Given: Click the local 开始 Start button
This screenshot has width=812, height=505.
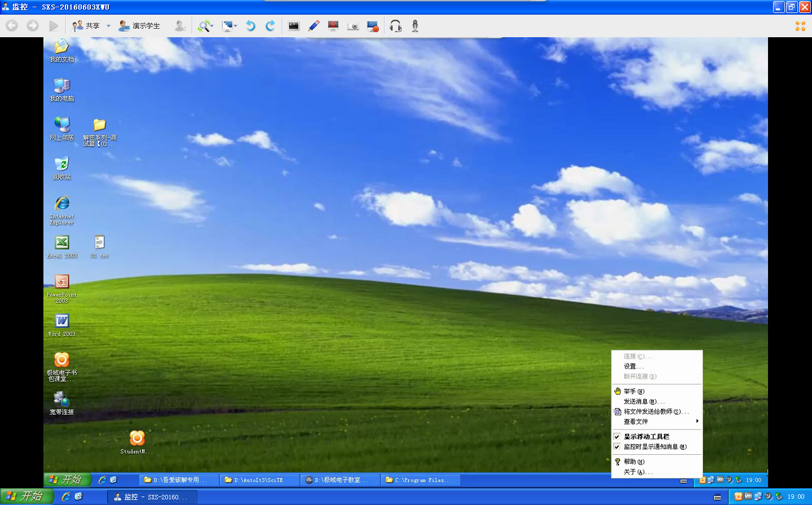Looking at the screenshot, I should [x=26, y=497].
